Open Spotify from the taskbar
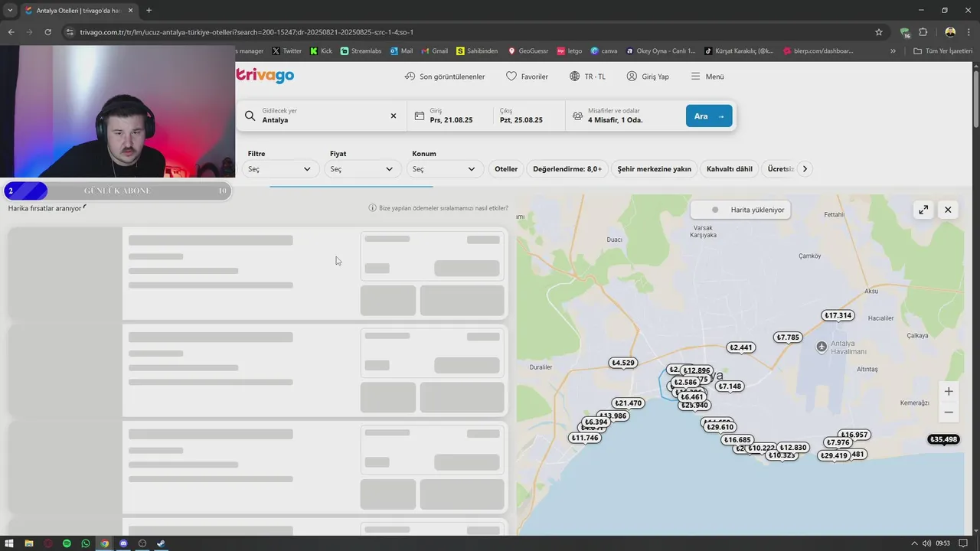This screenshot has height=551, width=980. click(x=67, y=543)
